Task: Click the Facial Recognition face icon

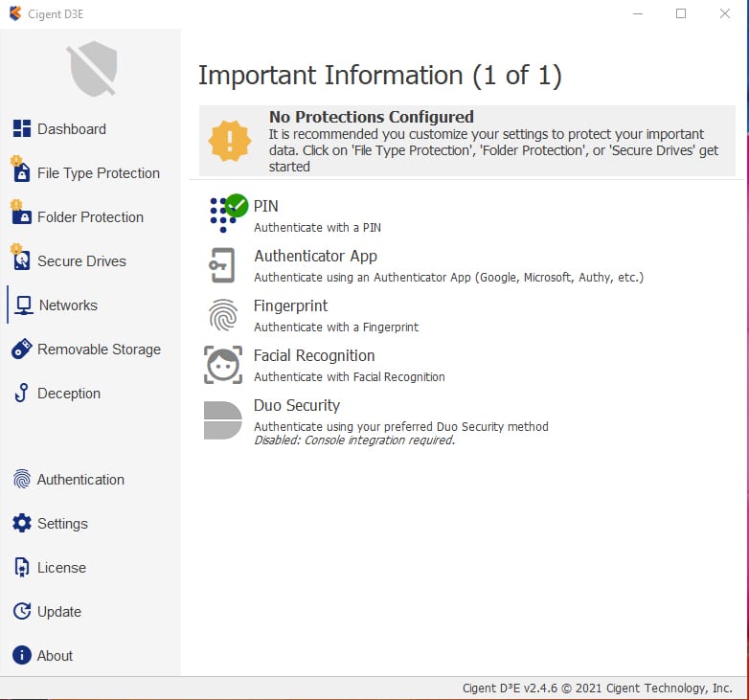Action: (x=223, y=365)
